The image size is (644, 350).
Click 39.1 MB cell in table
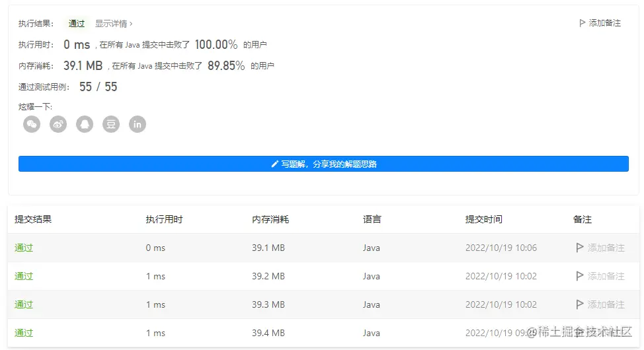click(x=268, y=248)
